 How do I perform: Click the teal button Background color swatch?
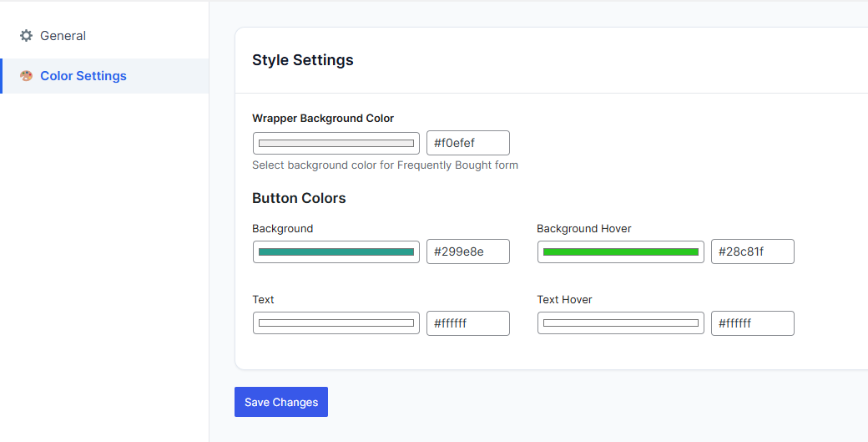[336, 251]
